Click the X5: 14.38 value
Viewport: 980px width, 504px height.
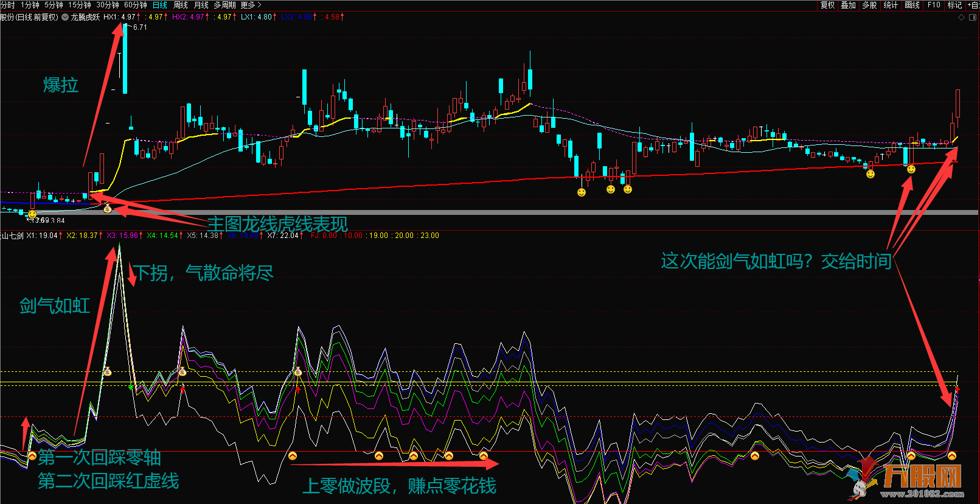(x=203, y=236)
